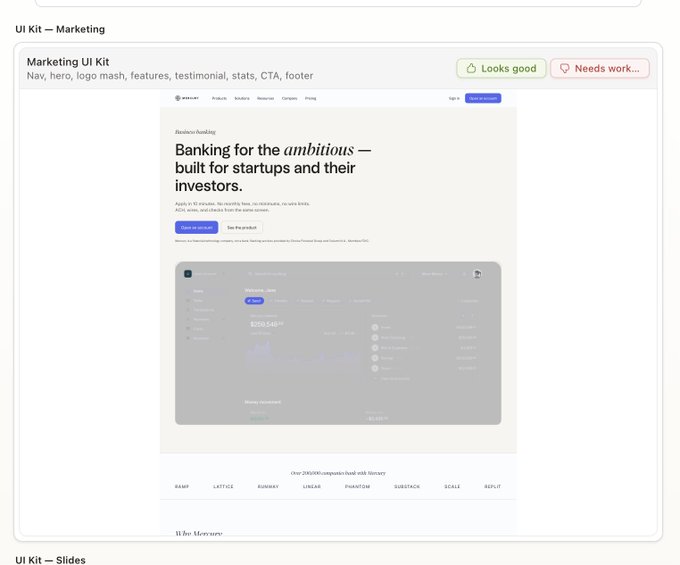The image size is (680, 565).
Task: Click the user avatar in dashboard preview
Action: tap(477, 274)
